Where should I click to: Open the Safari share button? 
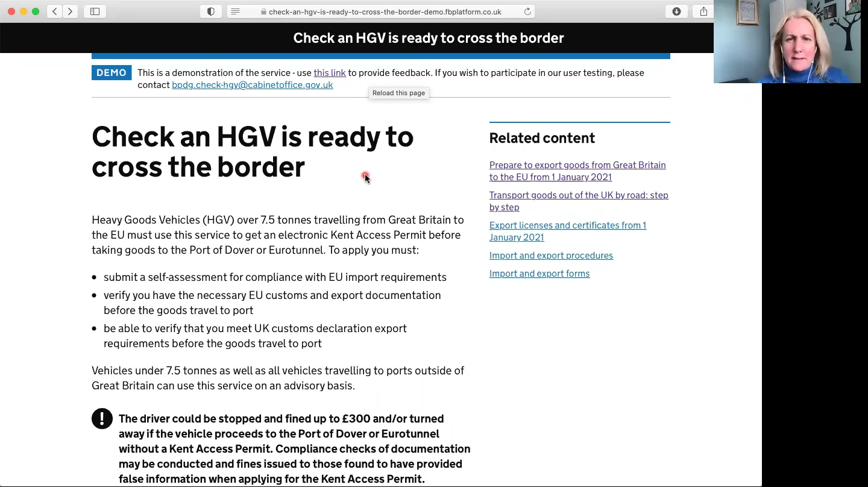703,11
